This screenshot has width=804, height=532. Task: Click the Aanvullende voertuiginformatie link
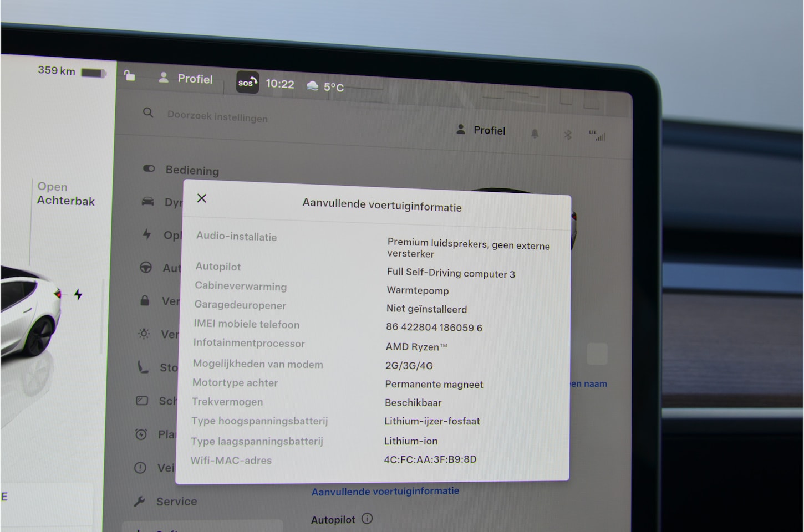pos(385,491)
